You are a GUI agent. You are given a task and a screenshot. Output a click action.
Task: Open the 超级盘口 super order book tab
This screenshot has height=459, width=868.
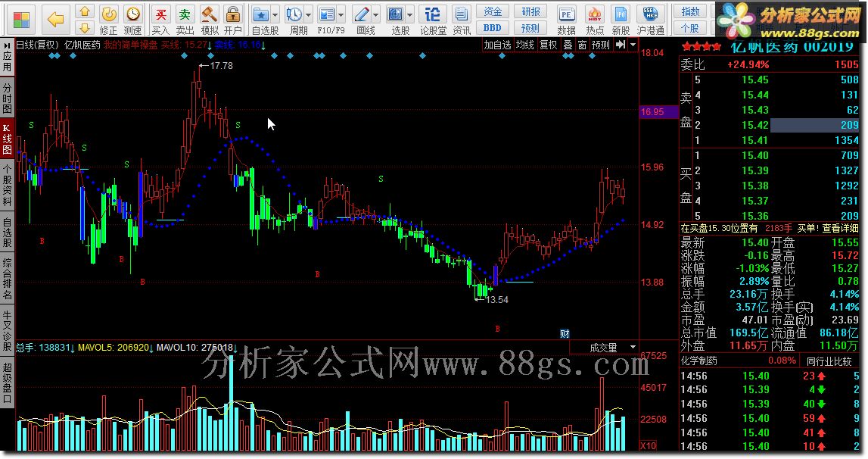pos(8,382)
